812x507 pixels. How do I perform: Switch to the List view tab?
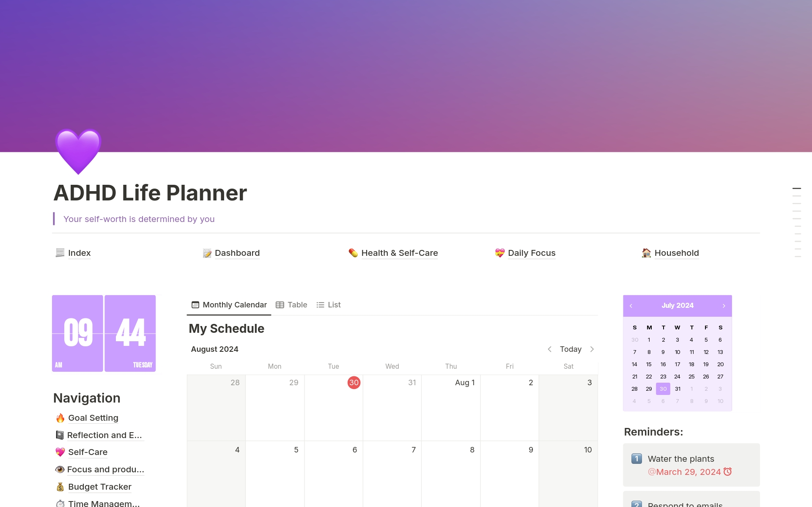329,304
